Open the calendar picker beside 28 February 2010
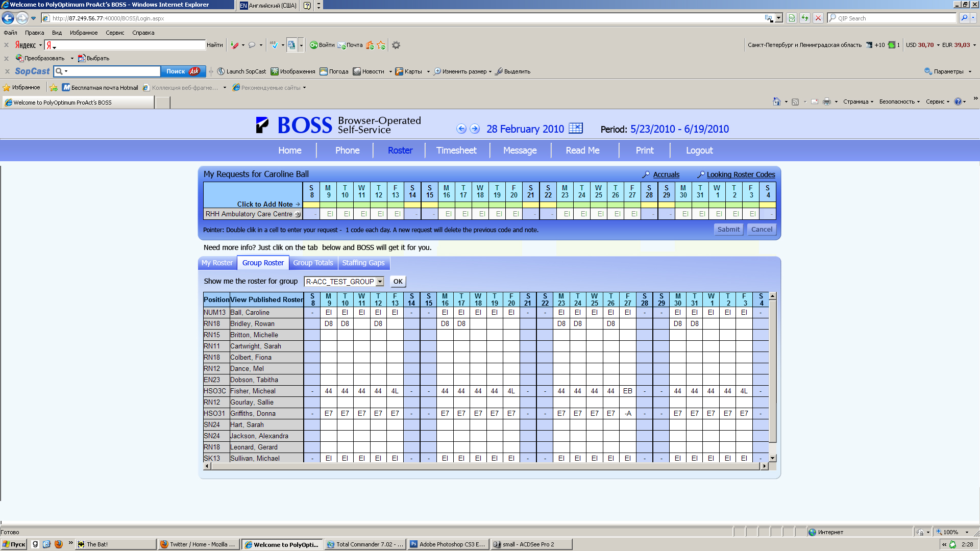The height and width of the screenshot is (551, 980). pos(576,128)
